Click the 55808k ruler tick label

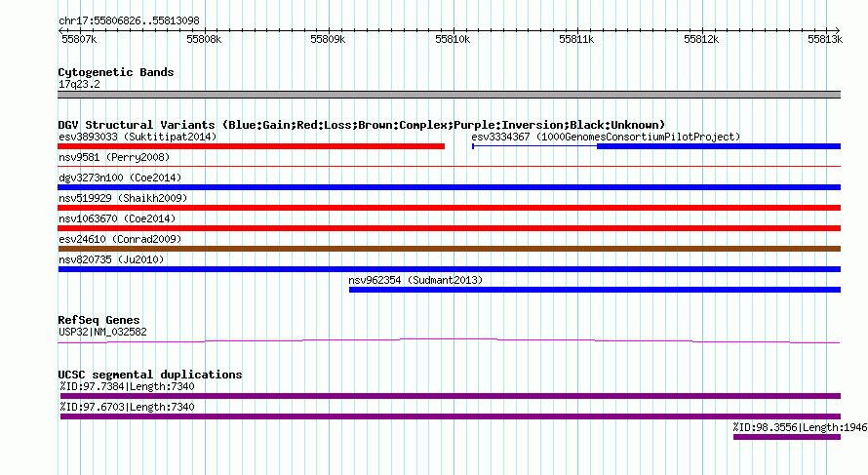coord(204,39)
